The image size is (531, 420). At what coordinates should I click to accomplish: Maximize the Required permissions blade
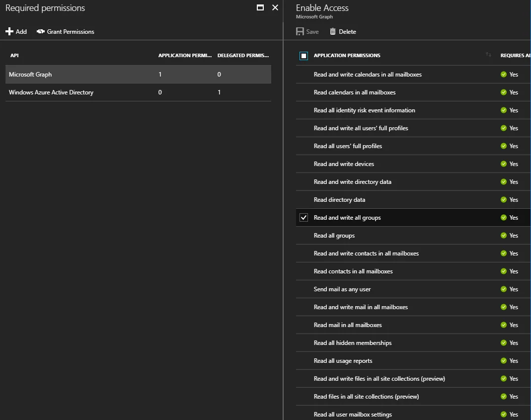coord(260,8)
